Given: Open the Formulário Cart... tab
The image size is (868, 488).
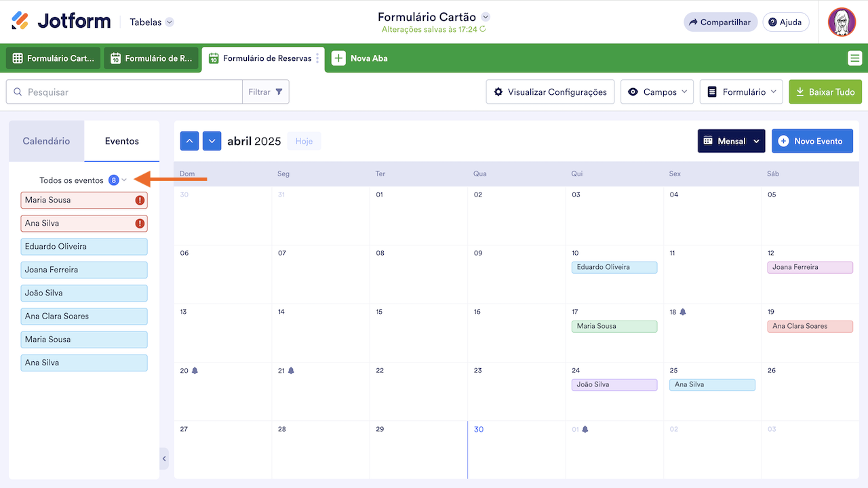Looking at the screenshot, I should click(x=54, y=58).
